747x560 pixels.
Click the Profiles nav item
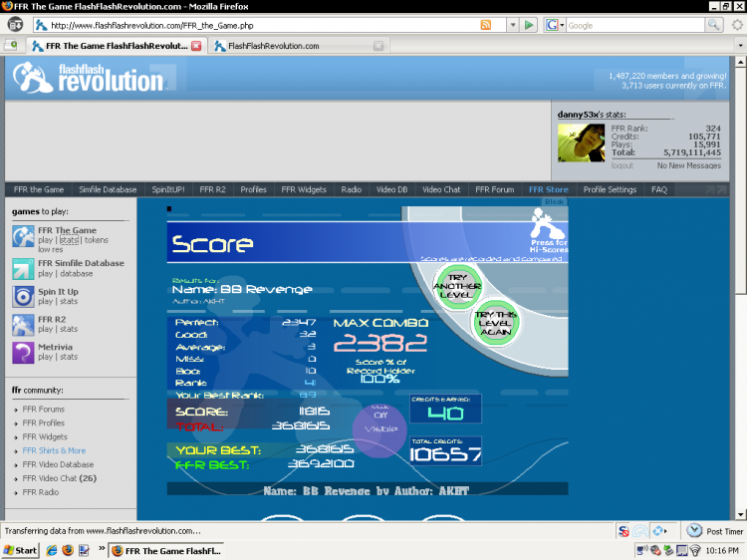pos(253,189)
